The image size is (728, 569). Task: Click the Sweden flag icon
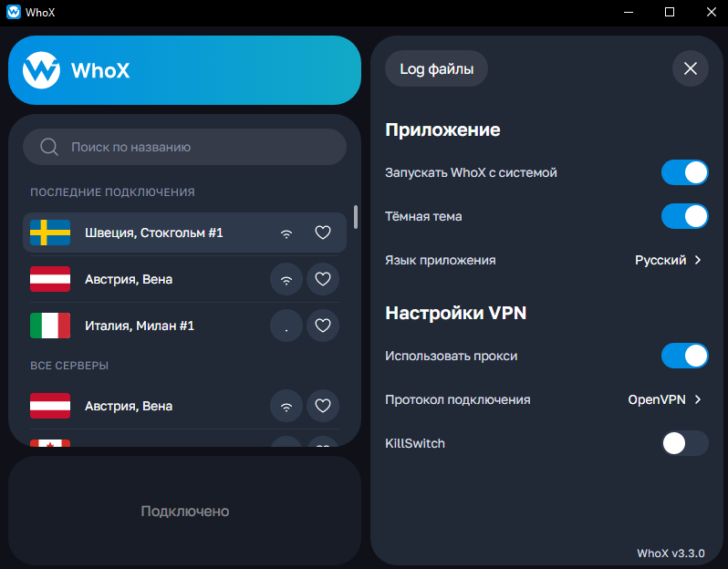pyautogui.click(x=50, y=233)
